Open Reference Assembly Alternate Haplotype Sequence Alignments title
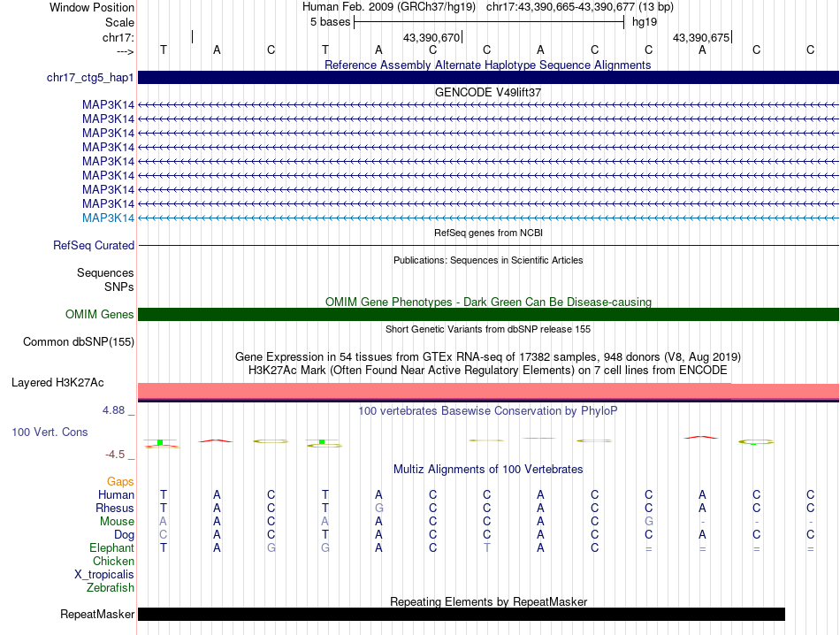This screenshot has width=840, height=635. (x=487, y=65)
